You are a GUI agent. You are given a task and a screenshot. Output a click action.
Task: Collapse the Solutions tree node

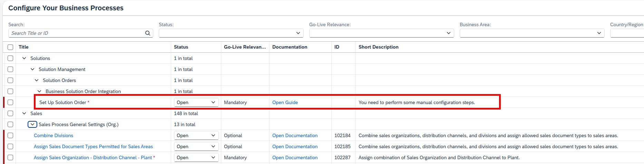24,58
